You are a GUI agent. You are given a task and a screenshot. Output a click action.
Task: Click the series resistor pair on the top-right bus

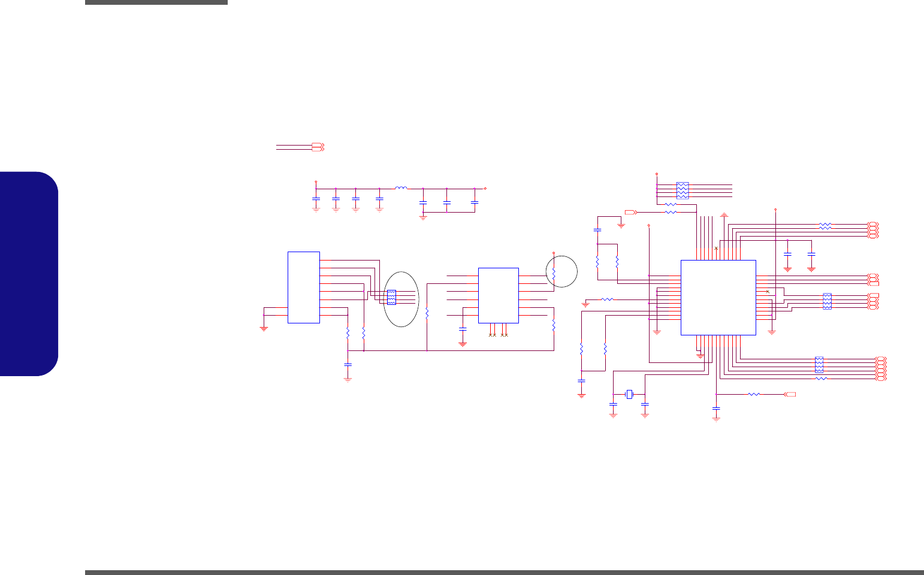coord(825,226)
